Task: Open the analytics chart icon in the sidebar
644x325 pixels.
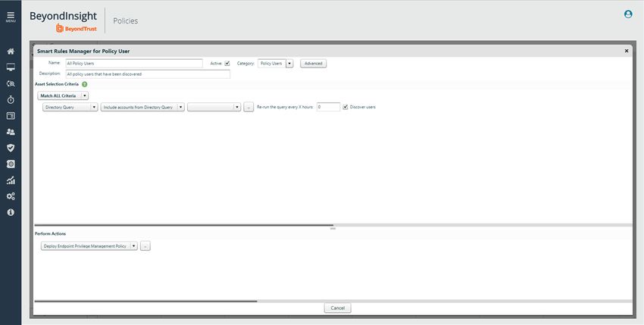Action: [x=11, y=180]
